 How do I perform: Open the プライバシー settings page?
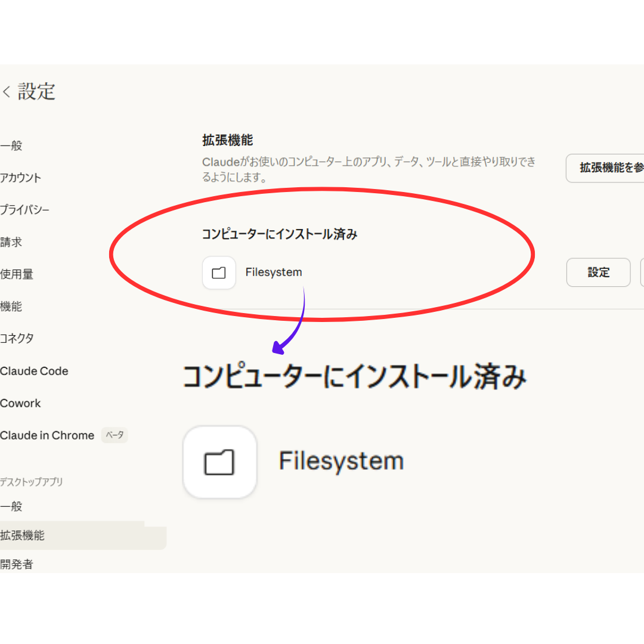[24, 210]
